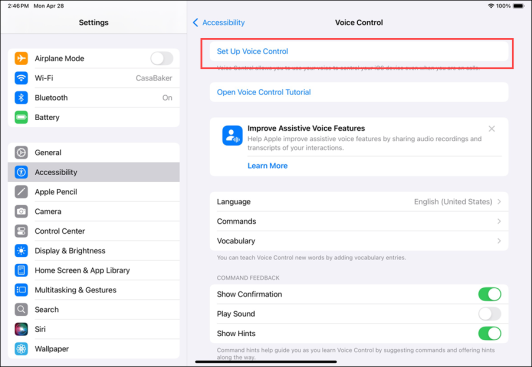Dismiss the Improve Assistive Voice Features card
The image size is (532, 367).
pyautogui.click(x=492, y=129)
